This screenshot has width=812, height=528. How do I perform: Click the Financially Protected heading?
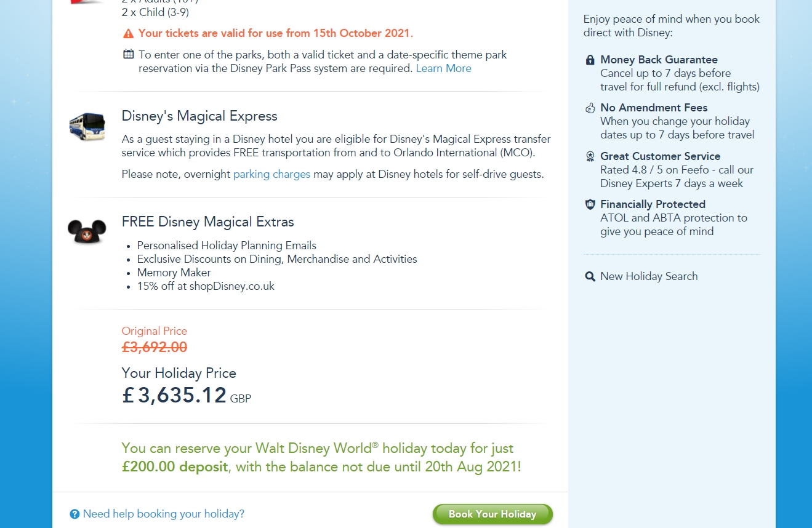click(653, 204)
